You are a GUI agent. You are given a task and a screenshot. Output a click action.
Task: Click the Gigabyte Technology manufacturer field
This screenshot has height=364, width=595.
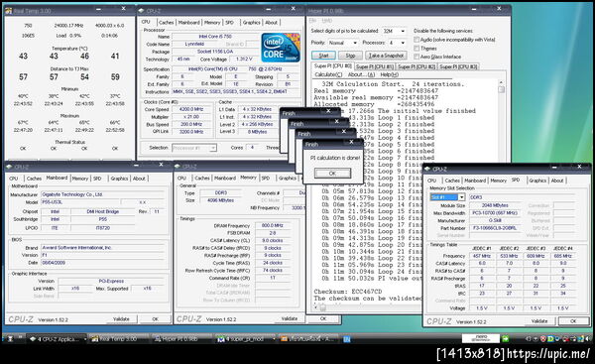(x=103, y=194)
